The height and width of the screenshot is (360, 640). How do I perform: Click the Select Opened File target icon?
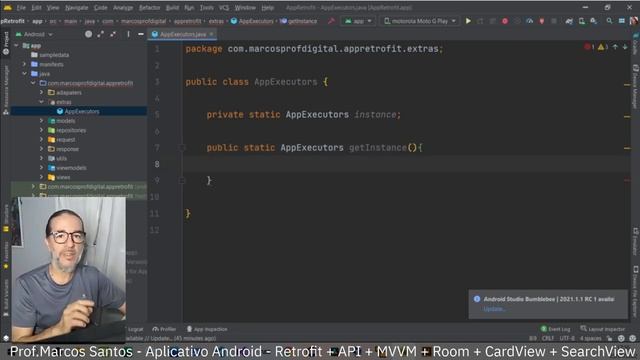(x=89, y=34)
